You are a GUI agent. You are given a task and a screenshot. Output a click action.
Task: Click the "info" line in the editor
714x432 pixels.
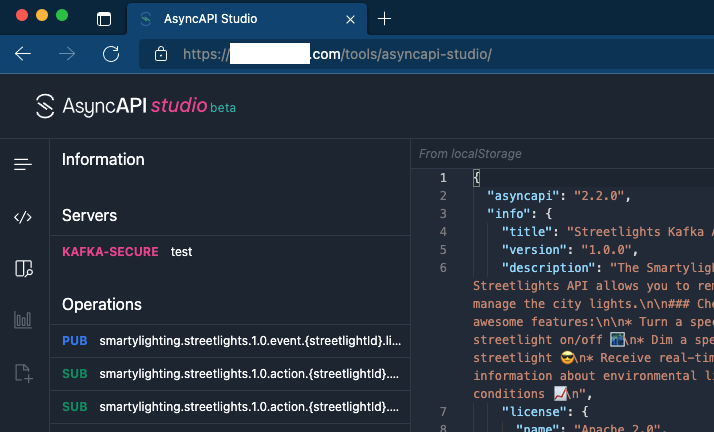click(520, 213)
